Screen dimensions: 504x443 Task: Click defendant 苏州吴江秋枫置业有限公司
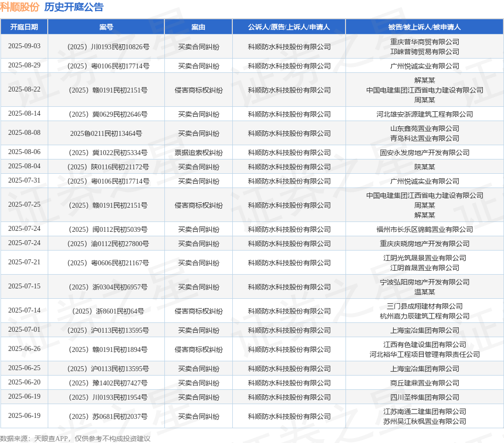pos(425,422)
